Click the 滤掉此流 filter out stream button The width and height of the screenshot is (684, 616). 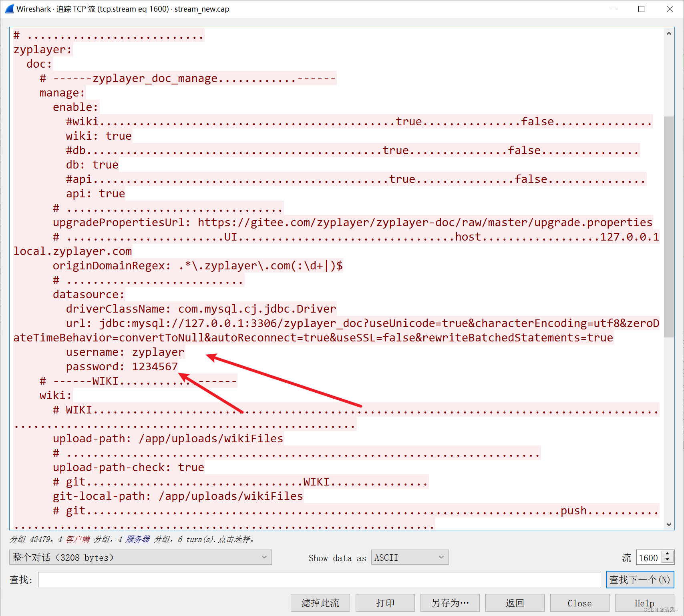pyautogui.click(x=320, y=603)
